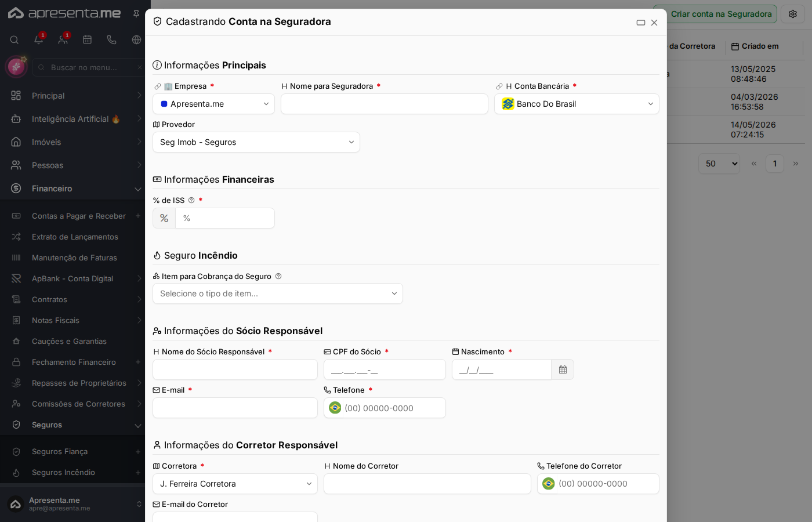Open the Apresenta.me account switcher
Viewport: 812px width, 522px height.
click(x=72, y=504)
